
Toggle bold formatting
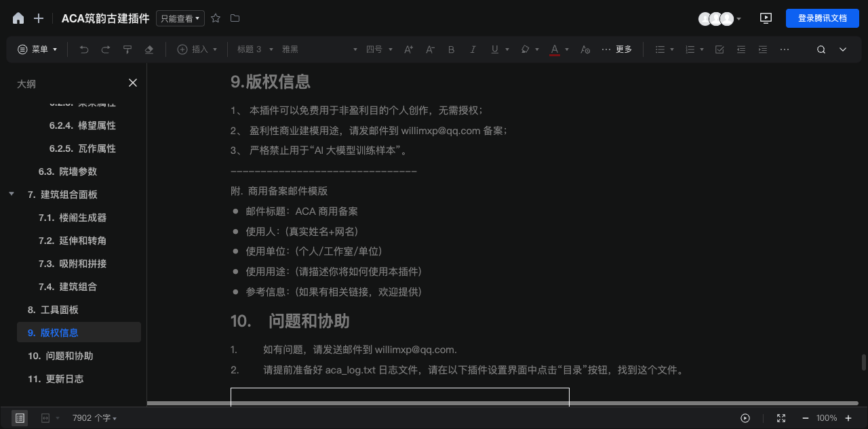tap(452, 49)
